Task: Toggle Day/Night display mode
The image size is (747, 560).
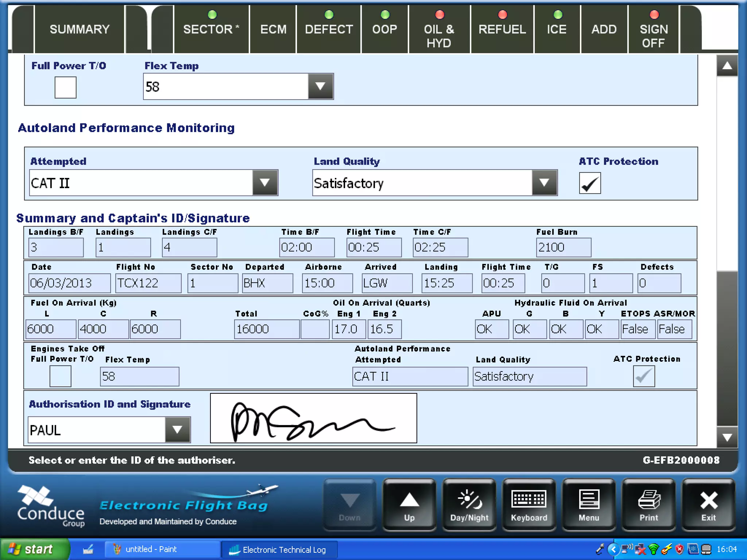Action: (x=469, y=505)
